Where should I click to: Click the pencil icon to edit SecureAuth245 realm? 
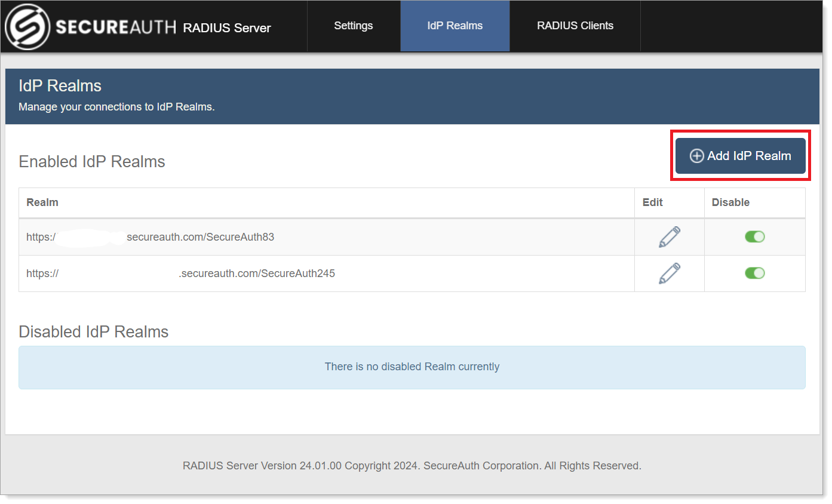click(669, 273)
